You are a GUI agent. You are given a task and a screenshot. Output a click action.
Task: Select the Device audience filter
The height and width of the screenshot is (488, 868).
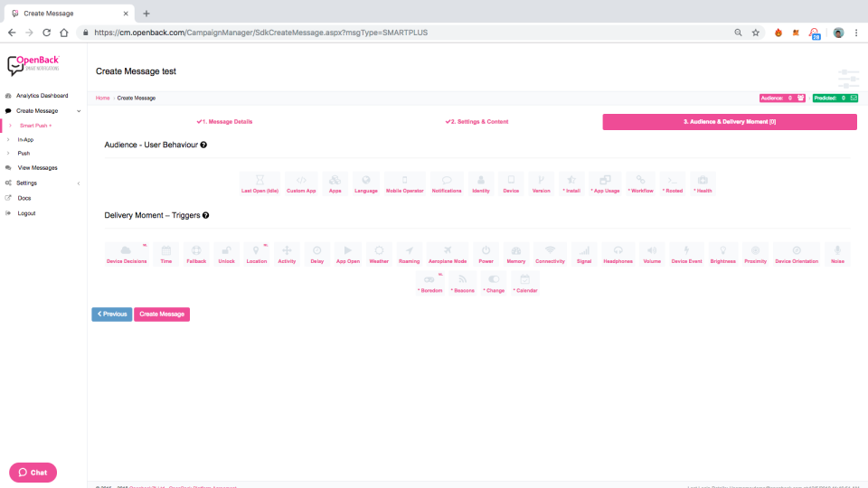click(x=511, y=183)
